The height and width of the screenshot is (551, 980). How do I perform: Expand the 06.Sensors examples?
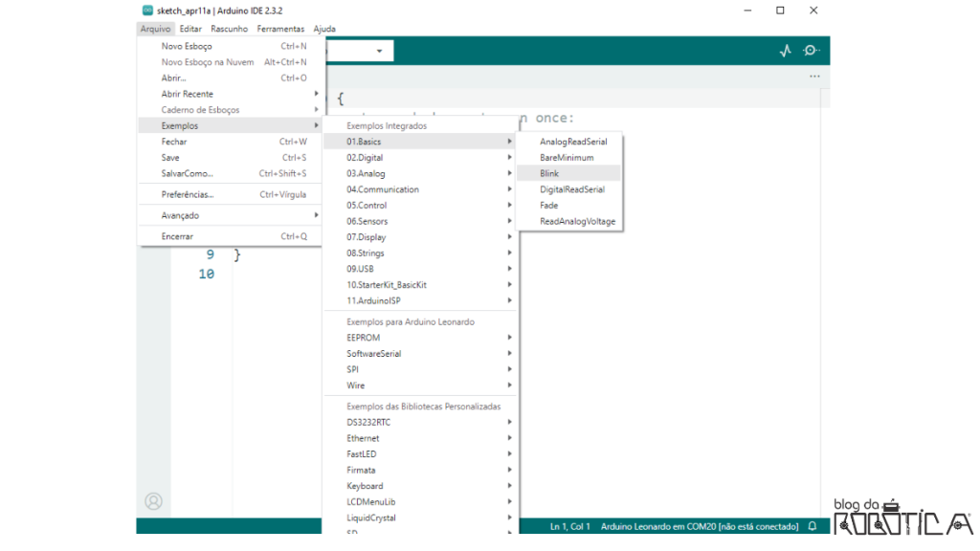tap(420, 221)
